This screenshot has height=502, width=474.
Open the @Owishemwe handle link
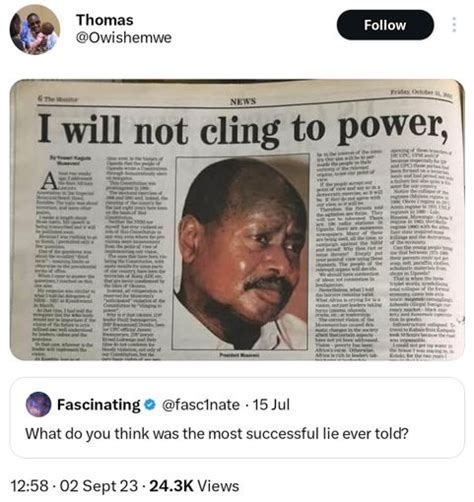point(124,38)
